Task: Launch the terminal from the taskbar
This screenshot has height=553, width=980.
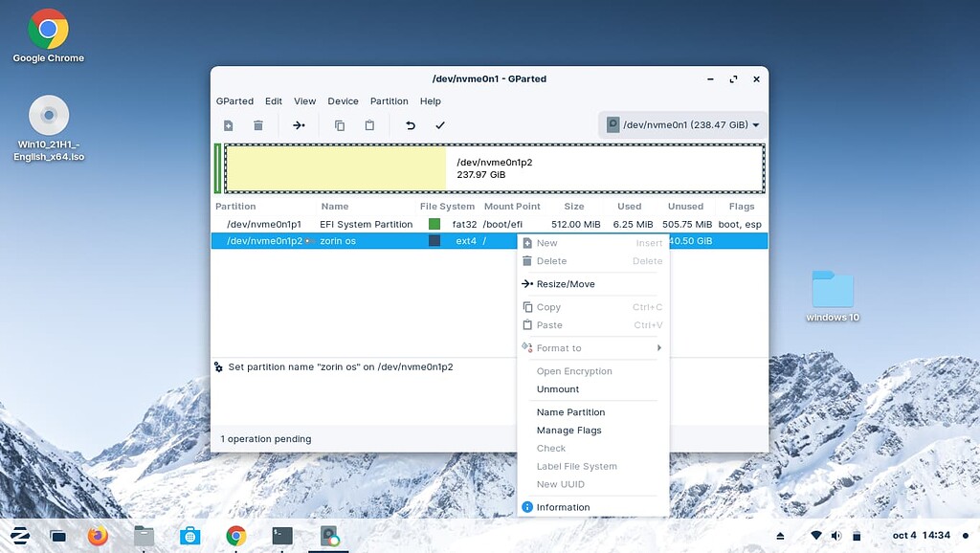Action: (281, 536)
